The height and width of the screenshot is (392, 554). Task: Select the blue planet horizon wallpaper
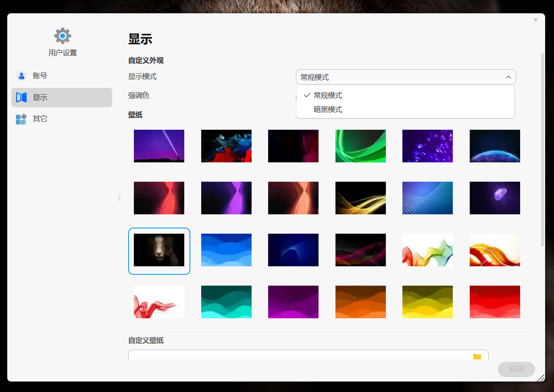[x=495, y=146]
